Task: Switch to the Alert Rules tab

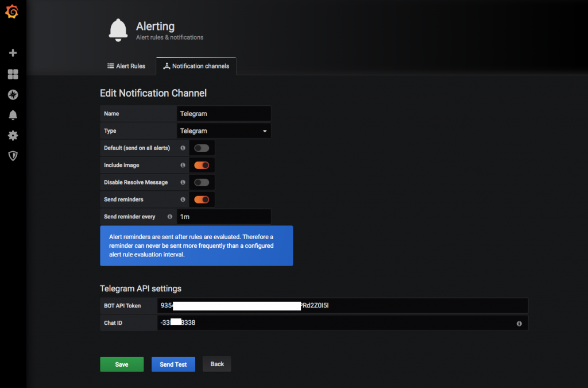Action: click(x=126, y=66)
